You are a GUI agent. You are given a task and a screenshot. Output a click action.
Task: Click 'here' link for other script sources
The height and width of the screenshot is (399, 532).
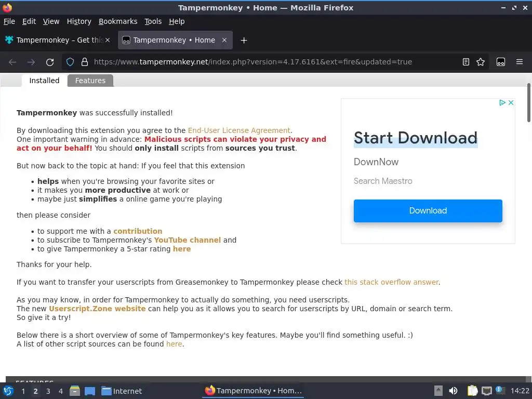click(174, 344)
